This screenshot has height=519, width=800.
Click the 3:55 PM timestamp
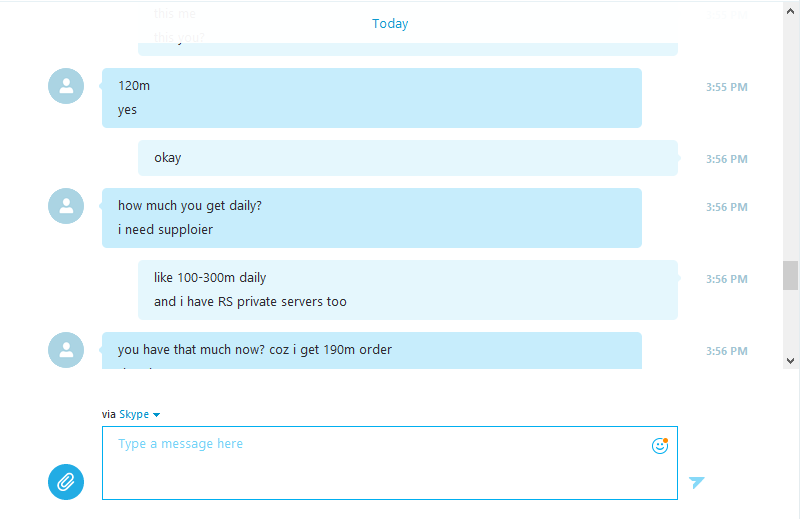[727, 87]
